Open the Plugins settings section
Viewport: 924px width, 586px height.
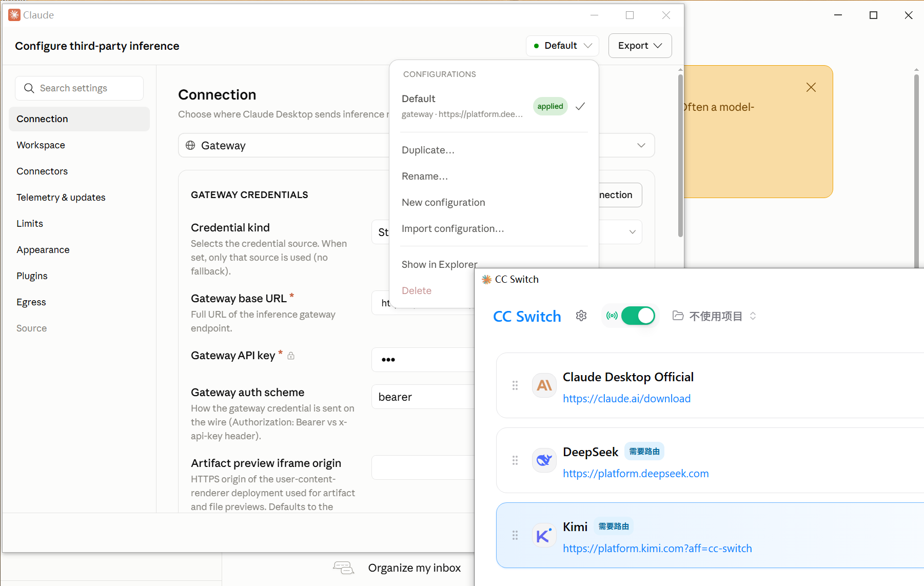click(x=79, y=276)
